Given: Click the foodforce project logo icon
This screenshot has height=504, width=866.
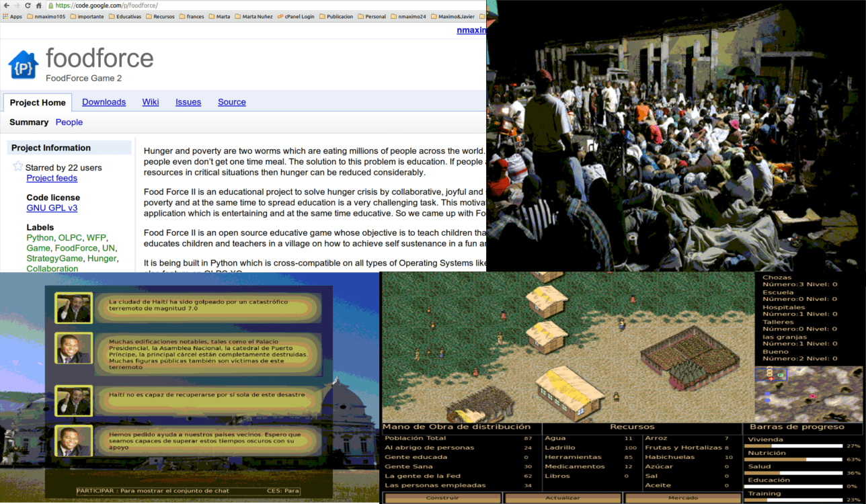Looking at the screenshot, I should coord(23,65).
